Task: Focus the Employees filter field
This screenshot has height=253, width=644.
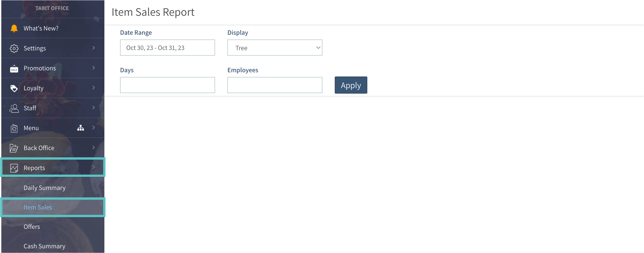Action: 275,85
